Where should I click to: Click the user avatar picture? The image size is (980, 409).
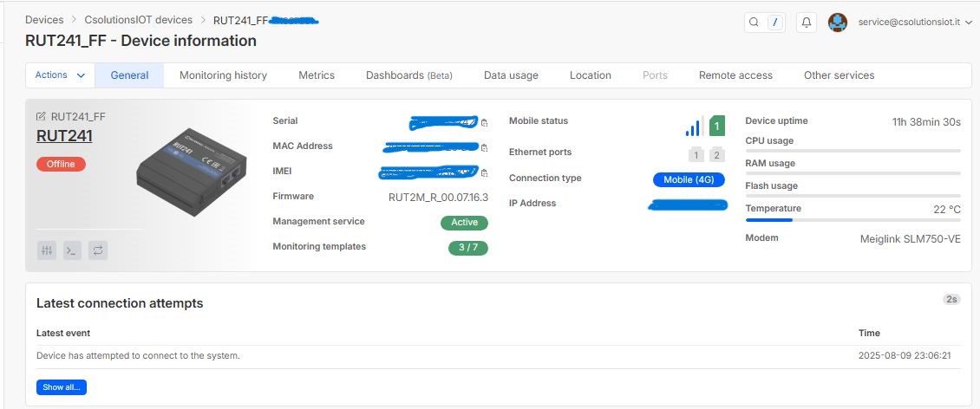coord(837,23)
